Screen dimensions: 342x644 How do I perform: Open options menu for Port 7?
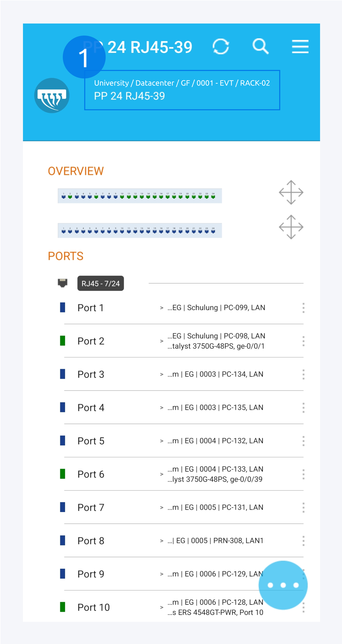click(x=303, y=507)
